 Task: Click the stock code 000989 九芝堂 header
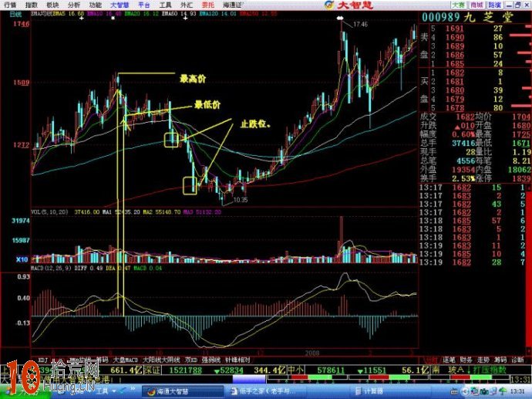click(467, 17)
